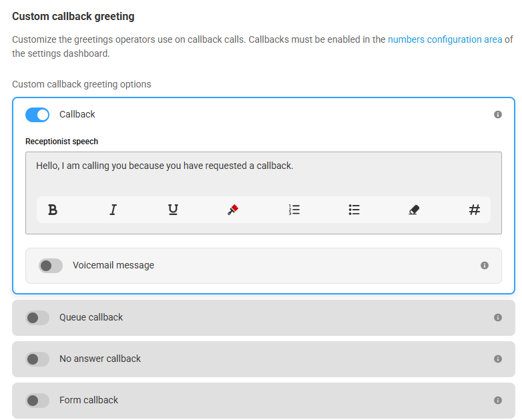Insert a numbered list
This screenshot has height=420, width=522.
click(294, 210)
